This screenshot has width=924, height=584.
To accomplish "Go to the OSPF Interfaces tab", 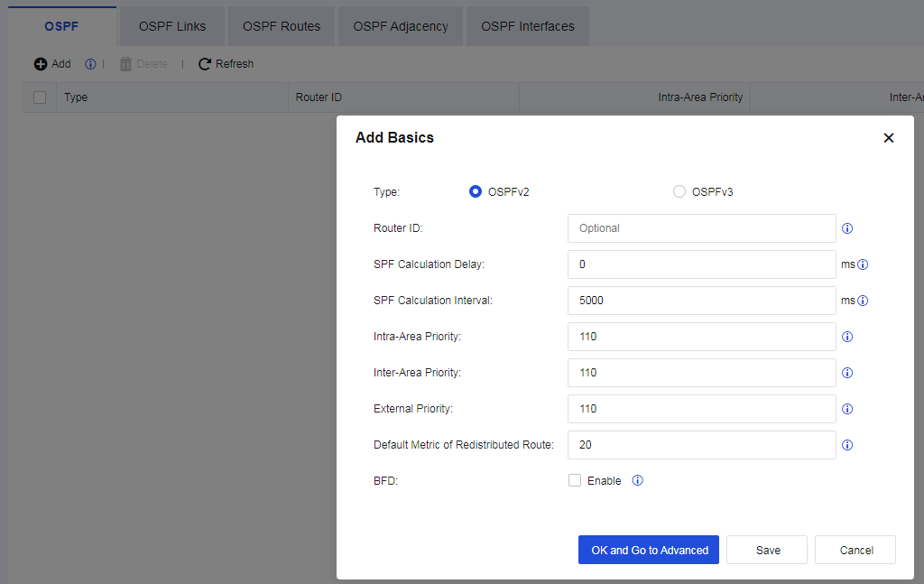I will 528,26.
